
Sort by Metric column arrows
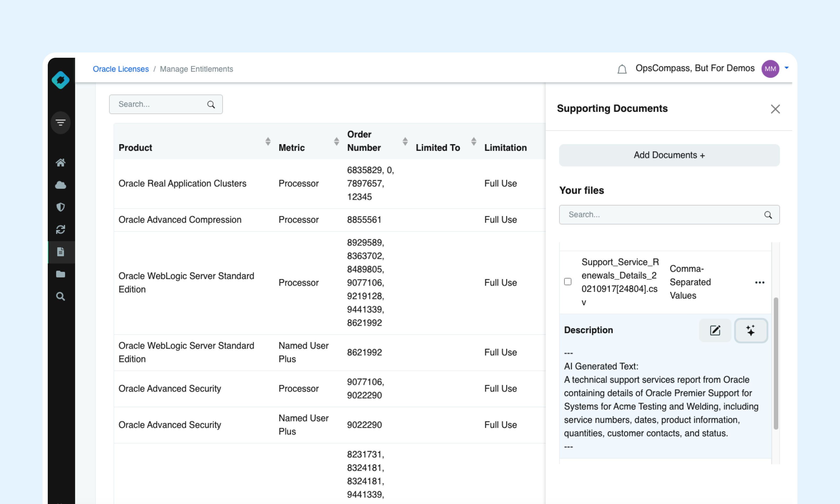click(337, 141)
